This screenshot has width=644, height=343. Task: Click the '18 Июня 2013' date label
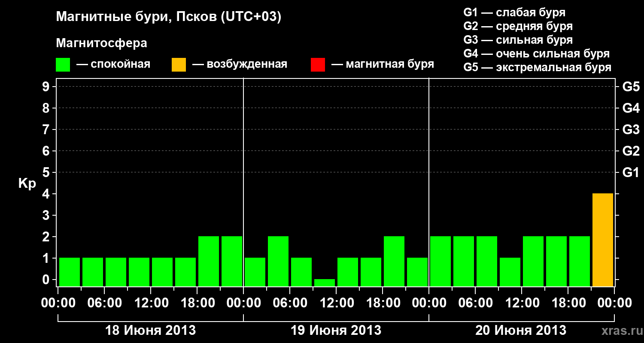click(x=151, y=331)
